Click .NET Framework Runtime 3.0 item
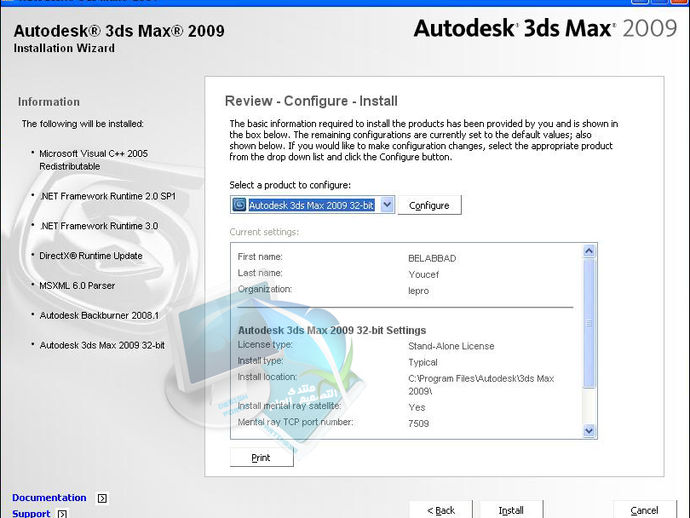The height and width of the screenshot is (518, 690). (x=99, y=226)
